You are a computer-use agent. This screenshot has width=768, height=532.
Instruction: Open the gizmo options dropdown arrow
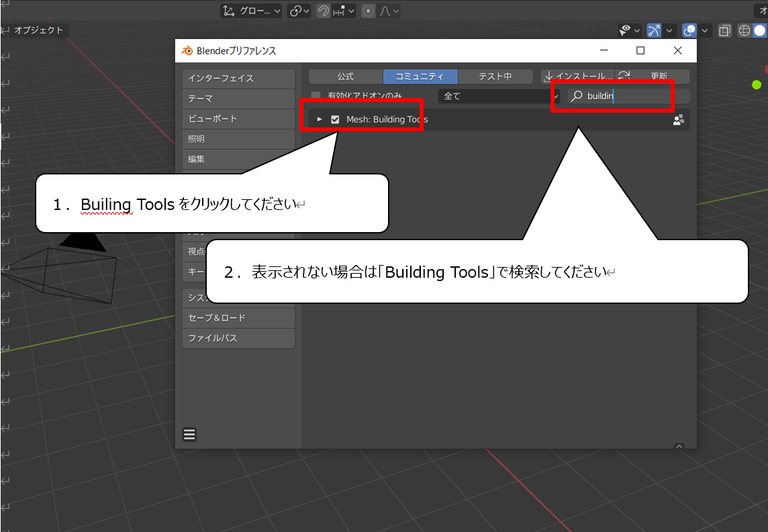[x=669, y=30]
